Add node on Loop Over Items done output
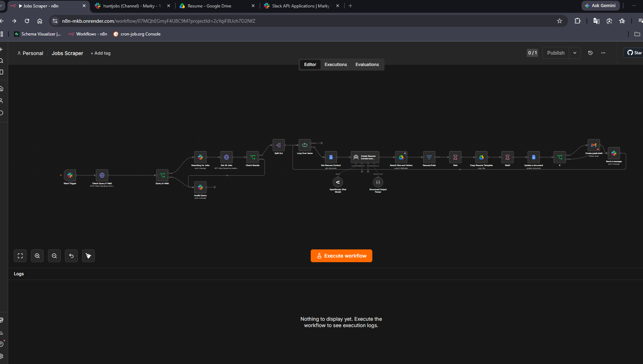The height and width of the screenshot is (364, 643). 322,143
